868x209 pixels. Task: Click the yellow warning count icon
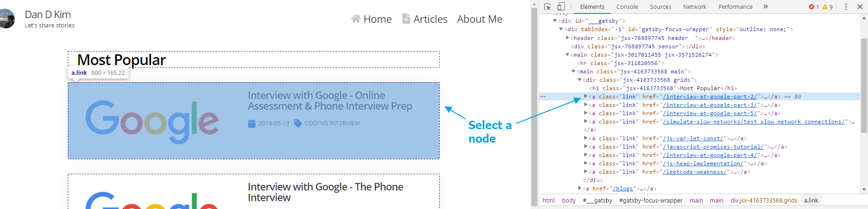coord(825,7)
